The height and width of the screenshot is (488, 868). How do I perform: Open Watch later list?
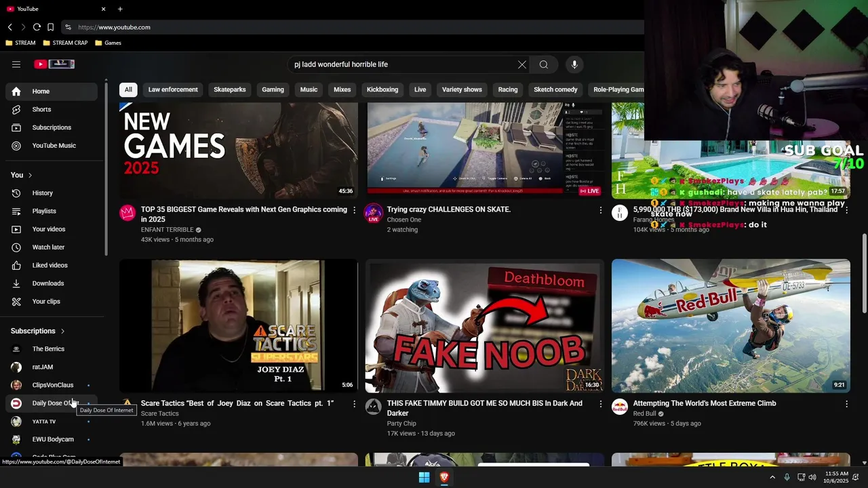[52, 247]
